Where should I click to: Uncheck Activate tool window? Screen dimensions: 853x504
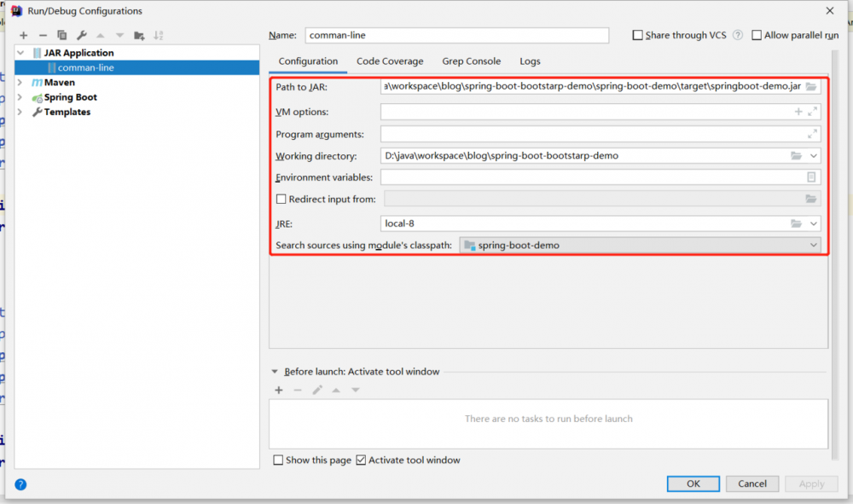pyautogui.click(x=361, y=460)
